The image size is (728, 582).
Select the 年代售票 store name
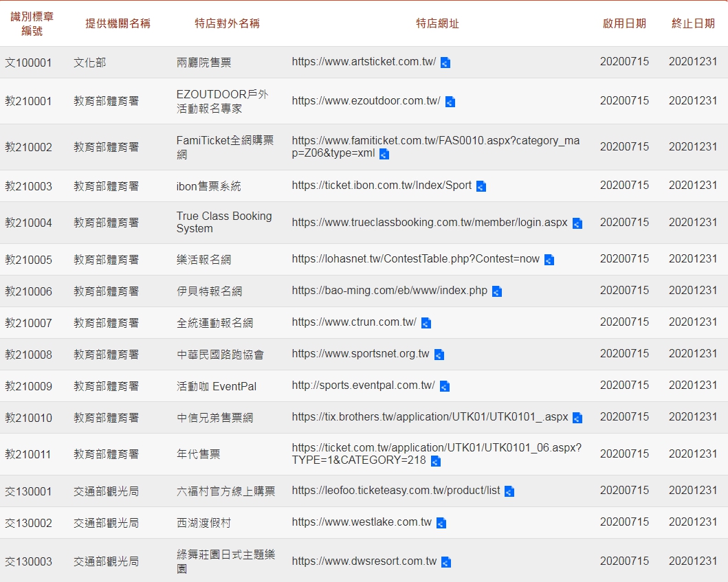(198, 454)
